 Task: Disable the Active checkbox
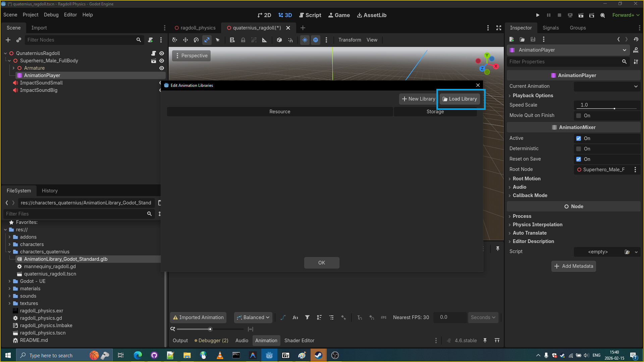tap(579, 138)
